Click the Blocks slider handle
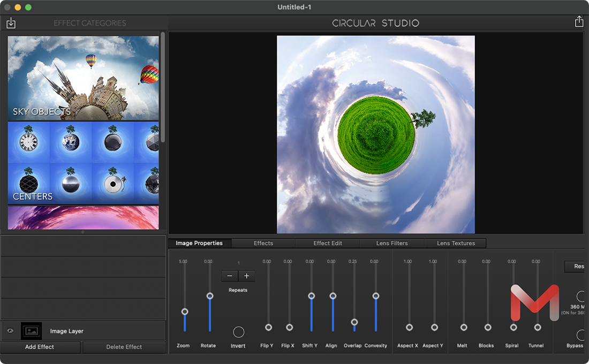 pyautogui.click(x=488, y=327)
